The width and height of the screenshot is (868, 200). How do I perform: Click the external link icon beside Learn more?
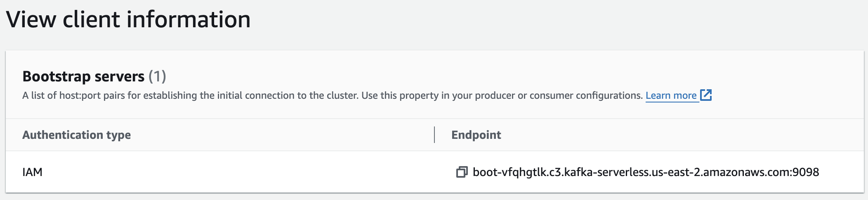tap(706, 95)
